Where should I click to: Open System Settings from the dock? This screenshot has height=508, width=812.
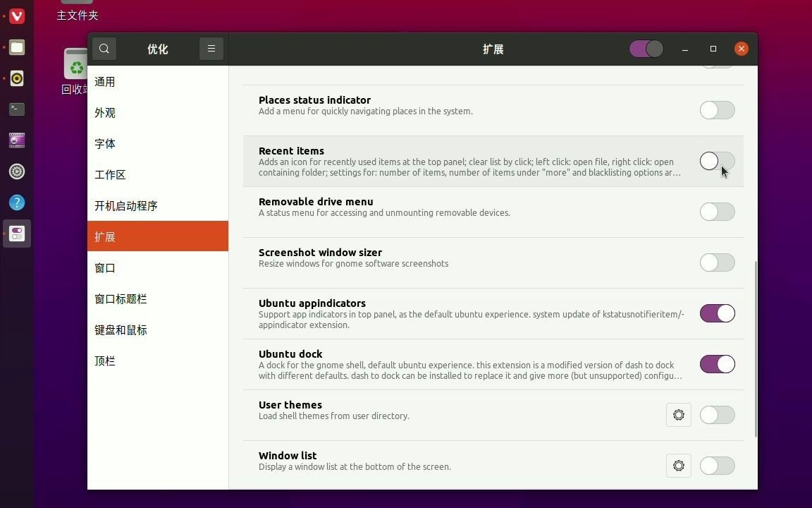(17, 171)
